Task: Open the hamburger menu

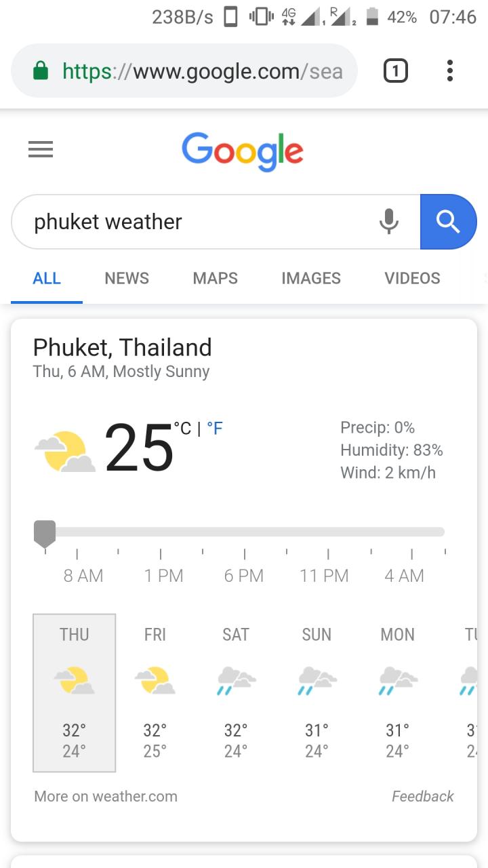Action: click(x=41, y=149)
